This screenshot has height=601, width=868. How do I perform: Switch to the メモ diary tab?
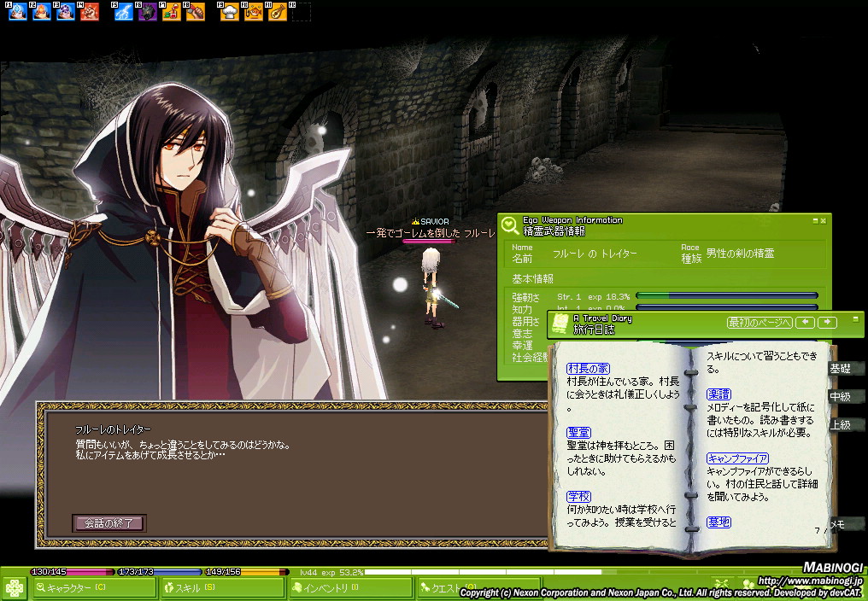click(844, 524)
